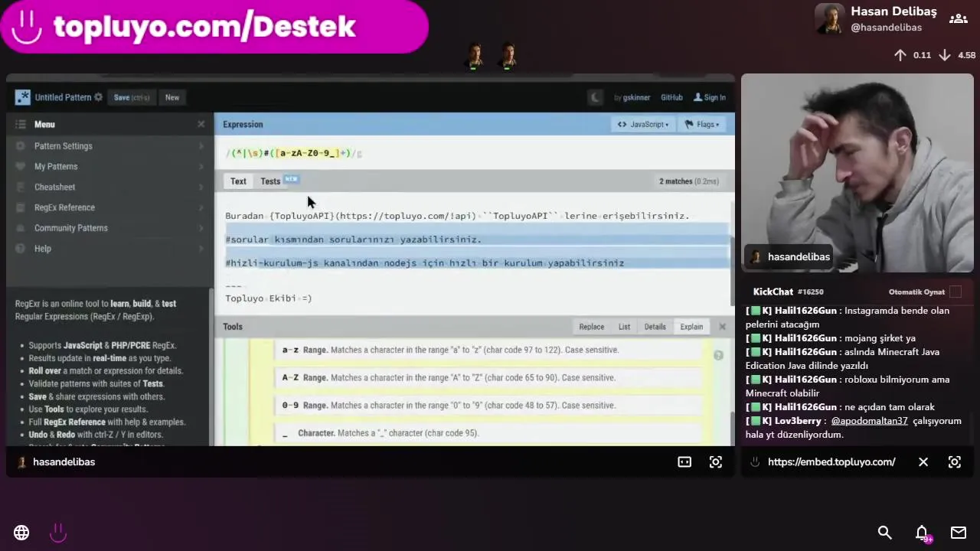Click the RegExr logo icon
This screenshot has height=551, width=980.
coord(22,97)
